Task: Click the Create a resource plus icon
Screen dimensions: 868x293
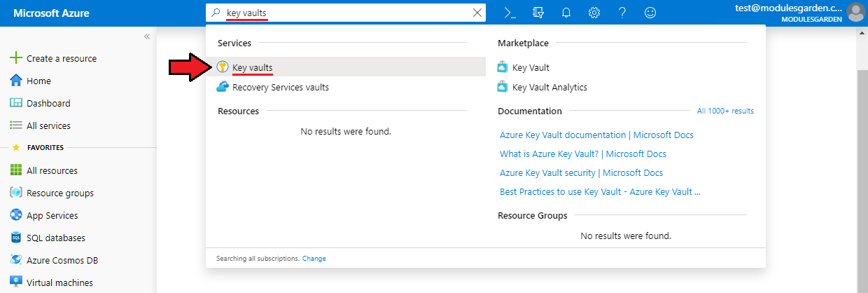Action: (x=16, y=58)
